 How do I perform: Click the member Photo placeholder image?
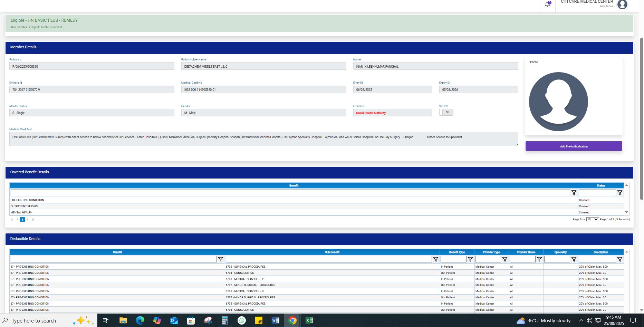558,102
